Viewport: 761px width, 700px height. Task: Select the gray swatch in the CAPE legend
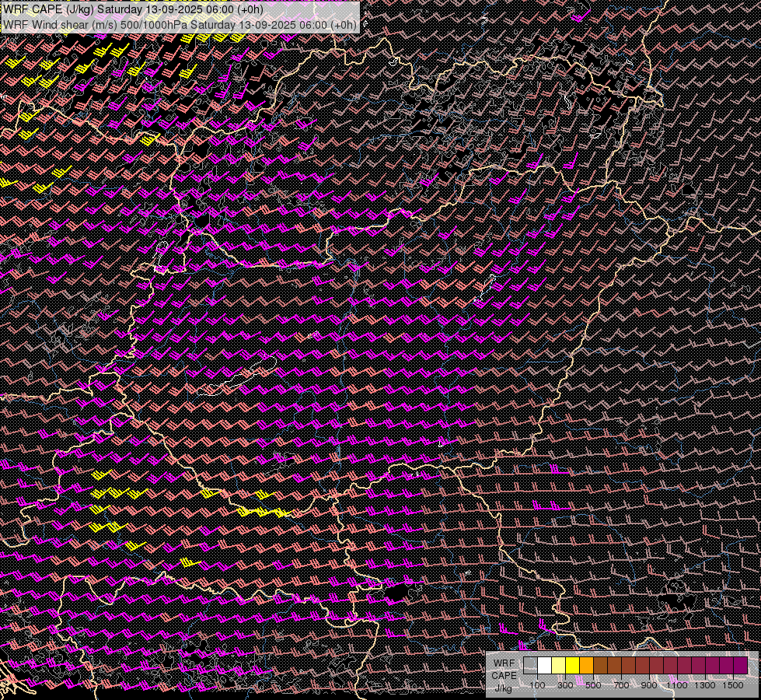tap(530, 666)
